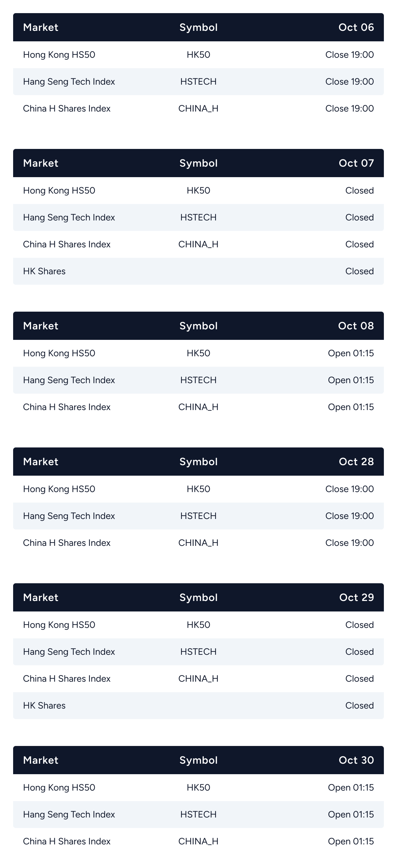This screenshot has width=397, height=868.
Task: Select the HK50 symbol in the Oct 06 table
Action: [x=198, y=54]
